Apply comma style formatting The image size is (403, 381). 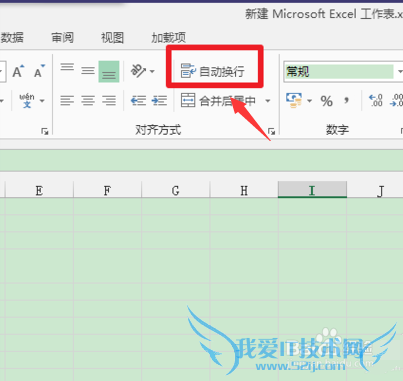347,100
